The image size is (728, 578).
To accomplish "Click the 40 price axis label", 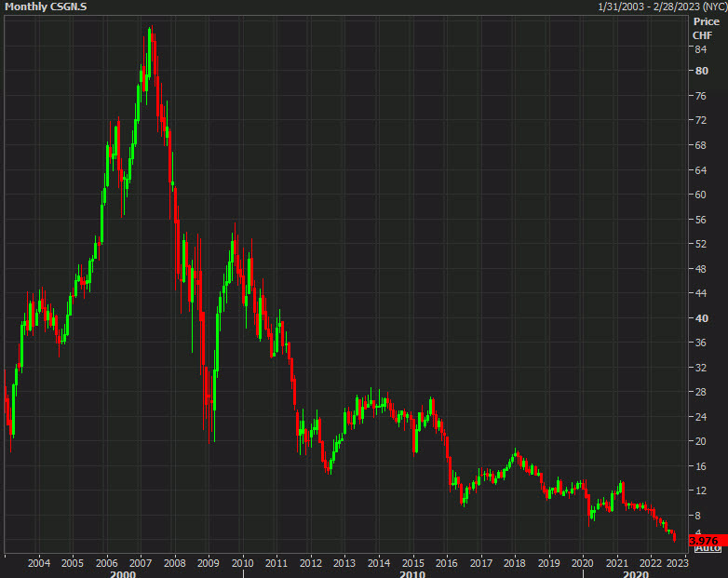I will [x=702, y=318].
